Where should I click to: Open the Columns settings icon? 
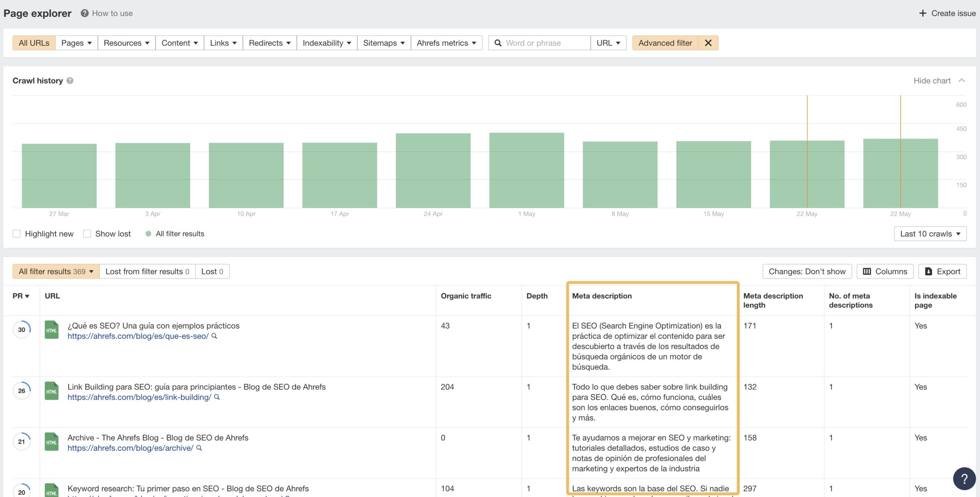click(x=867, y=271)
